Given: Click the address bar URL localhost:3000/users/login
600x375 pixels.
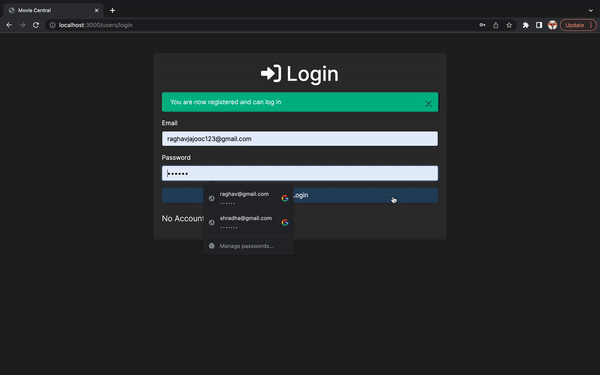Looking at the screenshot, I should coord(96,25).
